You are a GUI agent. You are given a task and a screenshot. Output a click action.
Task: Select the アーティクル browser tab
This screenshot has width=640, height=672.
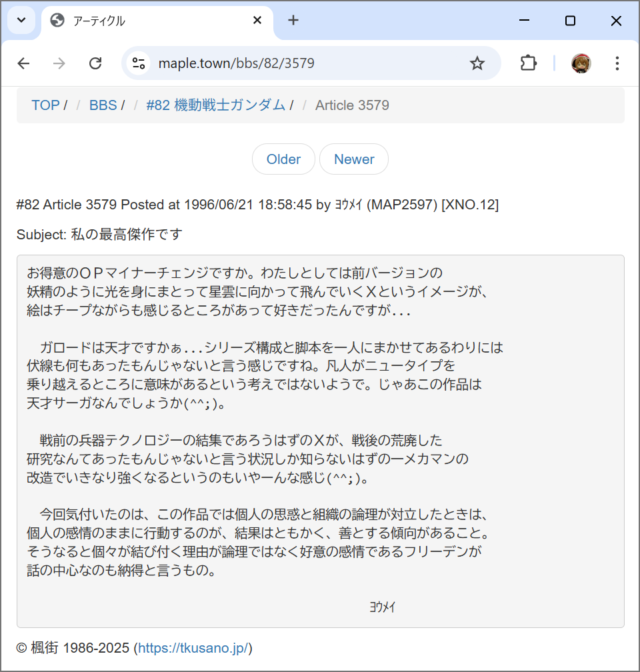[147, 21]
